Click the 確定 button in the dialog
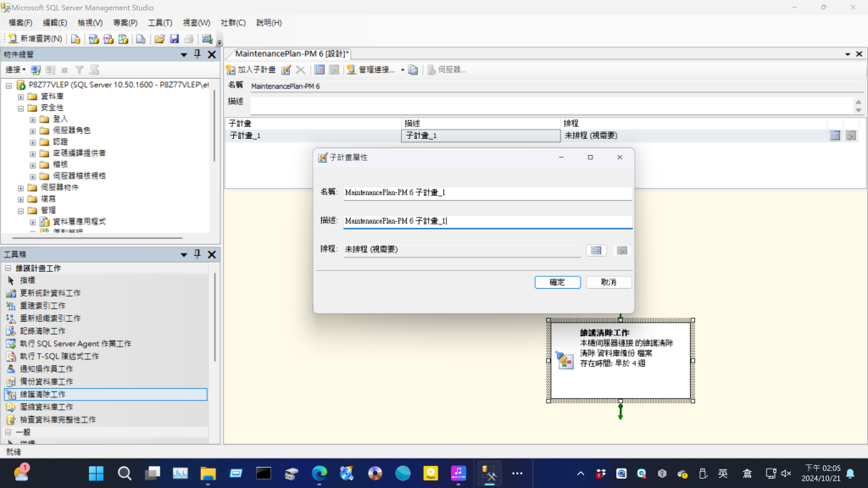The width and height of the screenshot is (868, 488). [557, 282]
